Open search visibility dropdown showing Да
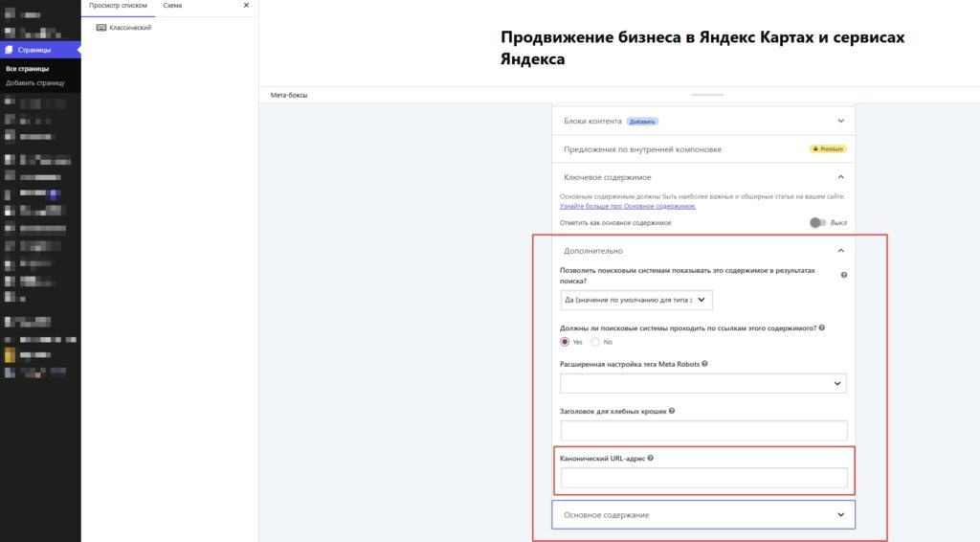This screenshot has width=980, height=542. point(635,300)
